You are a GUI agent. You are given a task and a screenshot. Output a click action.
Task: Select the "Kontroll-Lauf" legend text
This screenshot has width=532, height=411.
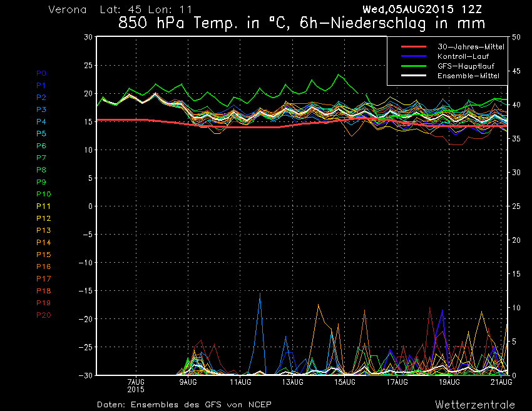point(463,56)
